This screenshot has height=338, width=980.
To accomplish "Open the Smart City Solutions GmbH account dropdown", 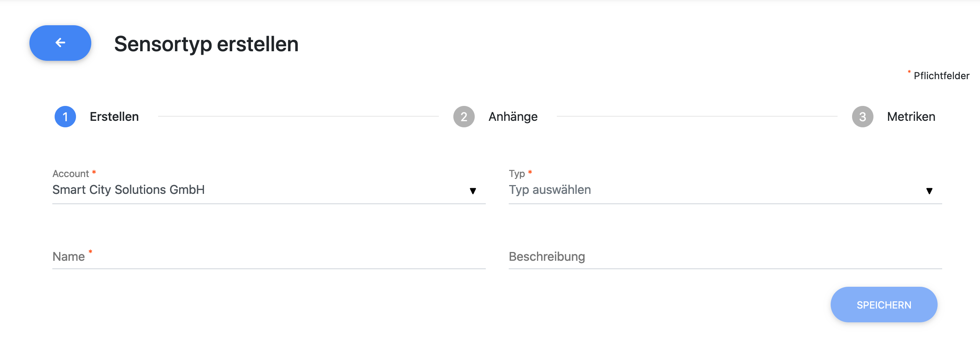I will coord(260,190).
